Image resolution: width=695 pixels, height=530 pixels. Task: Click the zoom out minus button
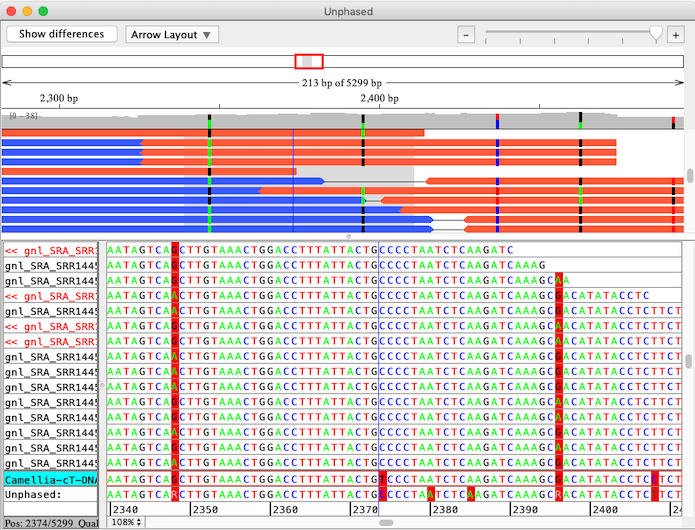tap(465, 34)
